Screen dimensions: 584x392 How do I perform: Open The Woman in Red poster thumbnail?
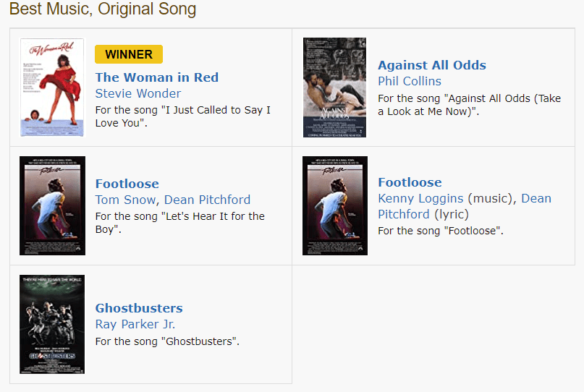(x=52, y=88)
